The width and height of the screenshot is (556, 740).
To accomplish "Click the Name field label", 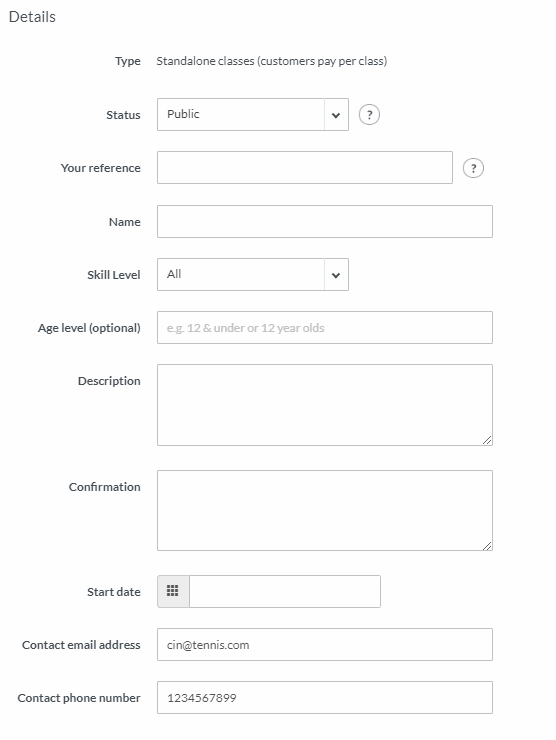I will pyautogui.click(x=125, y=222).
